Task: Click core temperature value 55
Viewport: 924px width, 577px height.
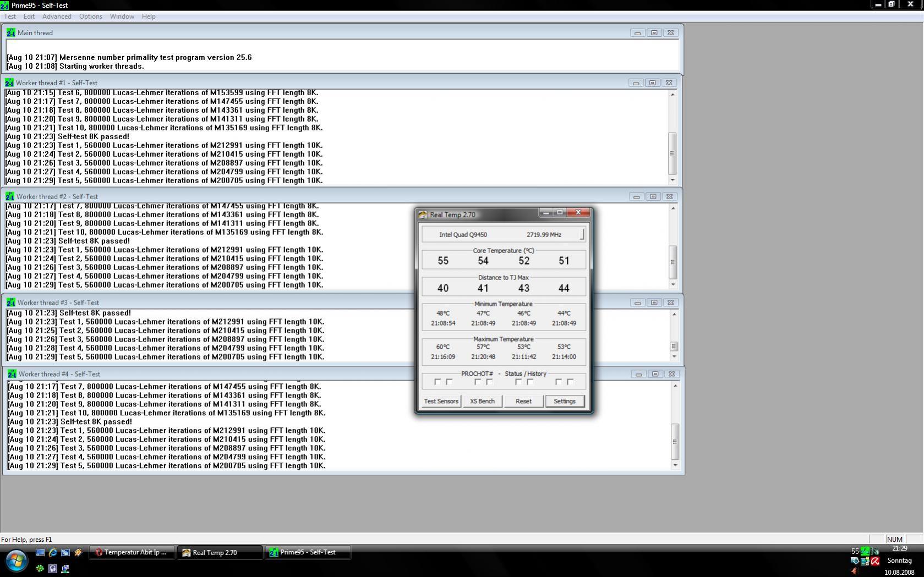Action: [443, 261]
